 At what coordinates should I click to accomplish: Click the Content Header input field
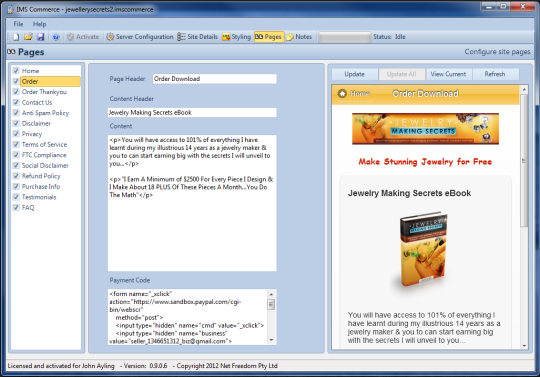(192, 113)
